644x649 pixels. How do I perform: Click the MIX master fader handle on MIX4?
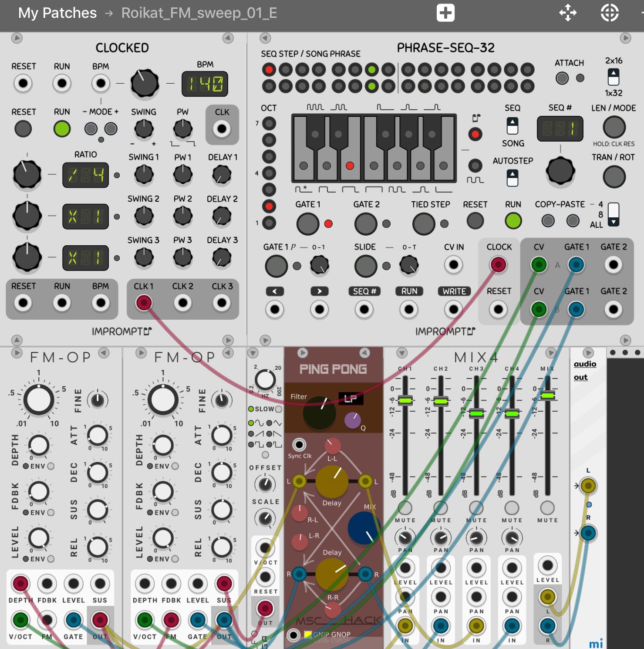pyautogui.click(x=547, y=395)
